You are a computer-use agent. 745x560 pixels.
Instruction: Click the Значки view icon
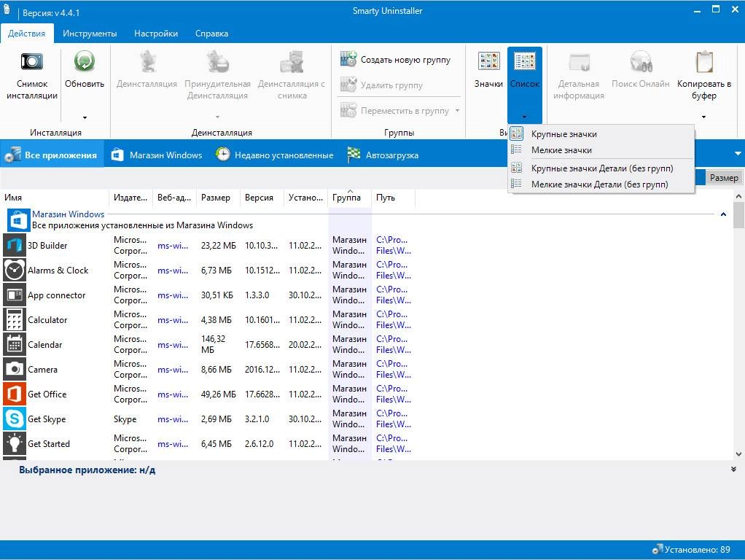point(488,61)
